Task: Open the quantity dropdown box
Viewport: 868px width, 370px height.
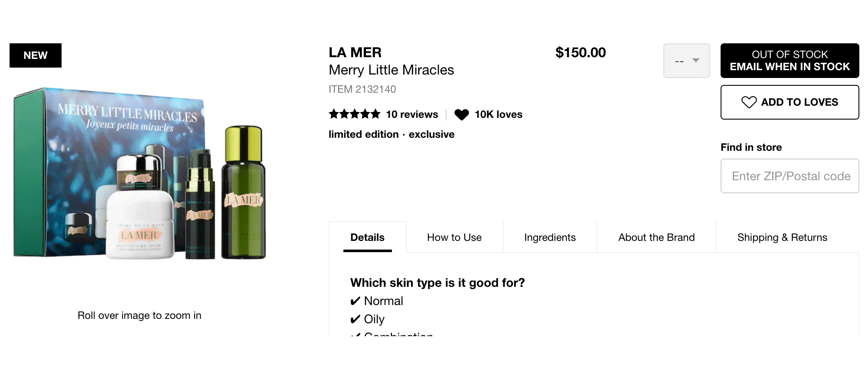Action: coord(686,61)
